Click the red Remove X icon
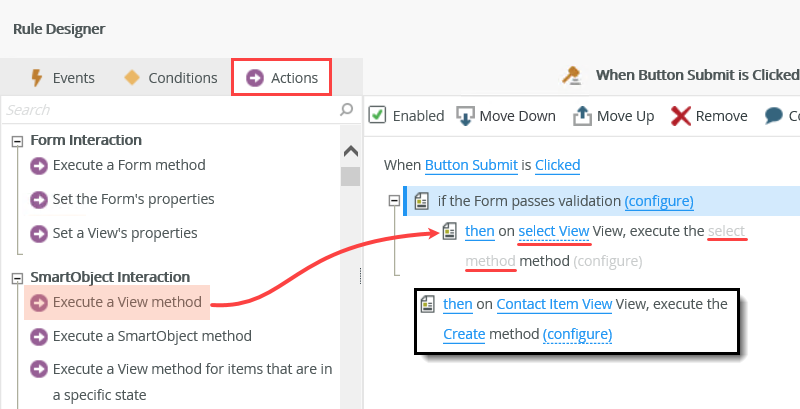The width and height of the screenshot is (800, 409). [x=681, y=116]
